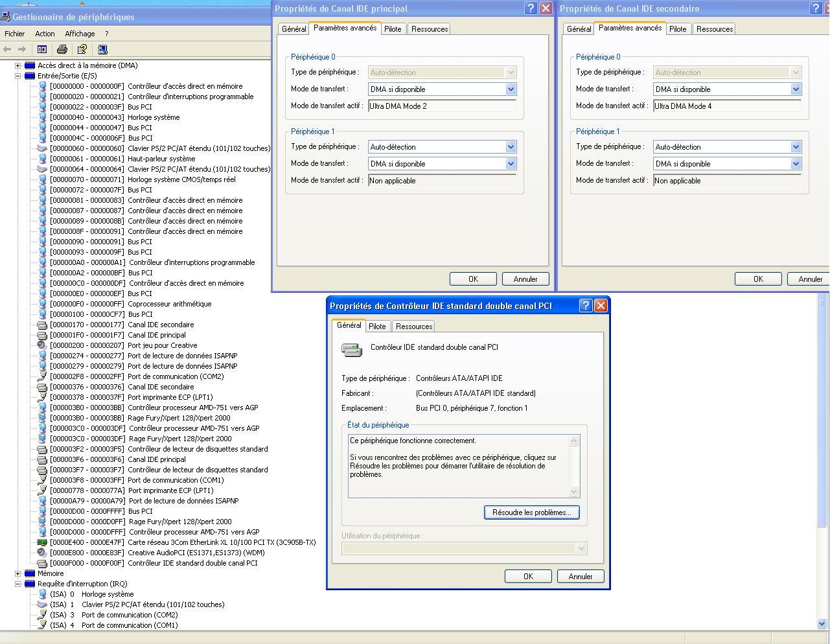Screen dimensions: 830x644
Task: Click the Utilisation du périphérique dropdown
Action: (x=465, y=549)
